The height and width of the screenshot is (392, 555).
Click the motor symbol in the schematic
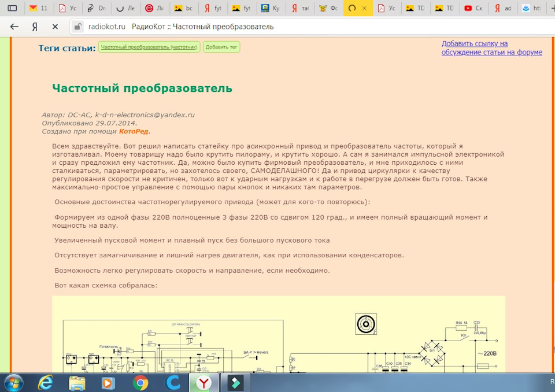pyautogui.click(x=366, y=324)
